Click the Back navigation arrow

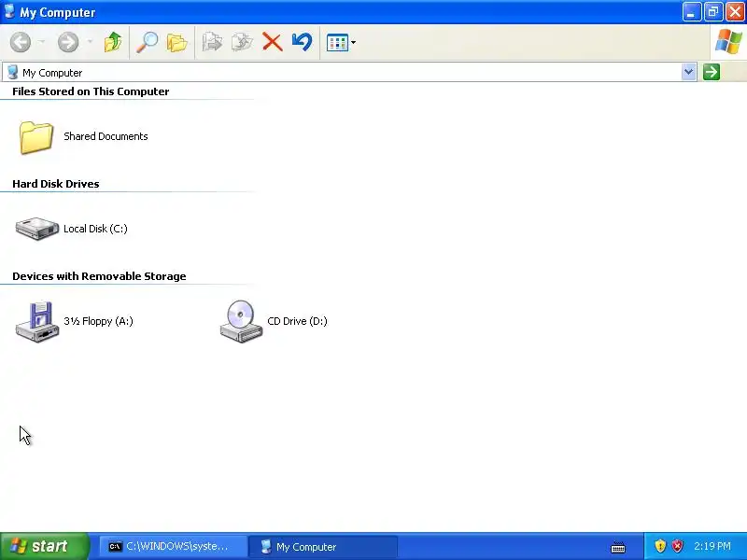click(21, 42)
